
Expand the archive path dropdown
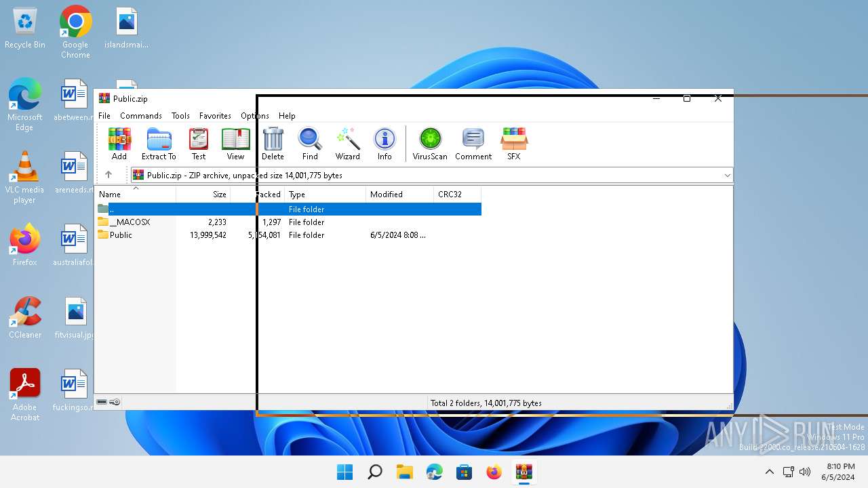(x=727, y=175)
